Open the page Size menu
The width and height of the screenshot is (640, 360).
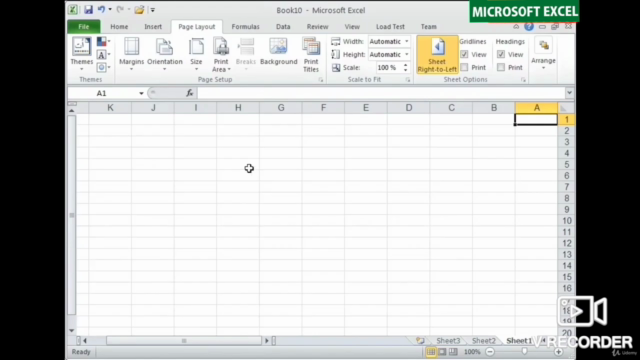click(x=196, y=54)
